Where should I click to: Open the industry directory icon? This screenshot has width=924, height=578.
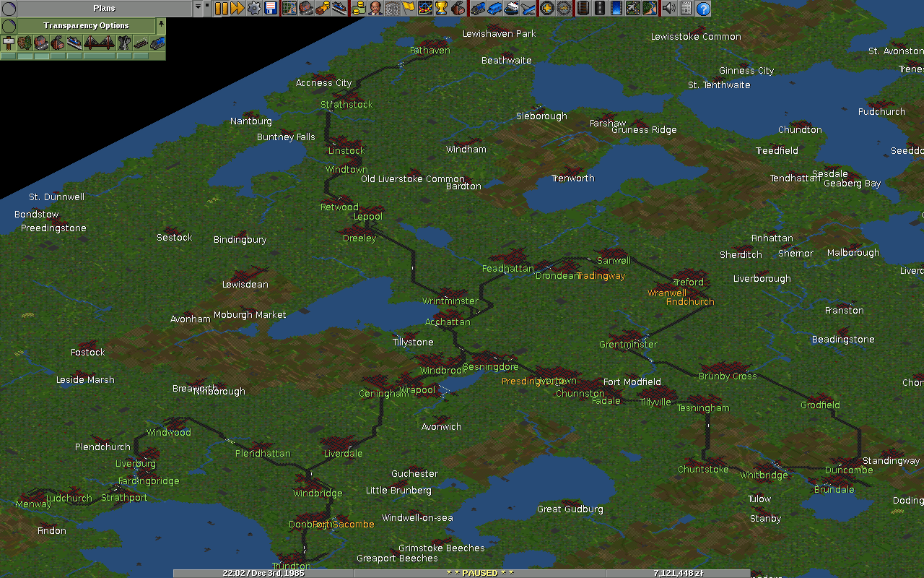pyautogui.click(x=458, y=9)
